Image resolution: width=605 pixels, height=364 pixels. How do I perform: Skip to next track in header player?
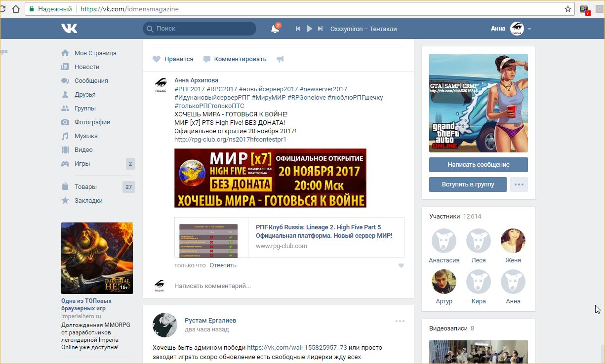pos(320,29)
